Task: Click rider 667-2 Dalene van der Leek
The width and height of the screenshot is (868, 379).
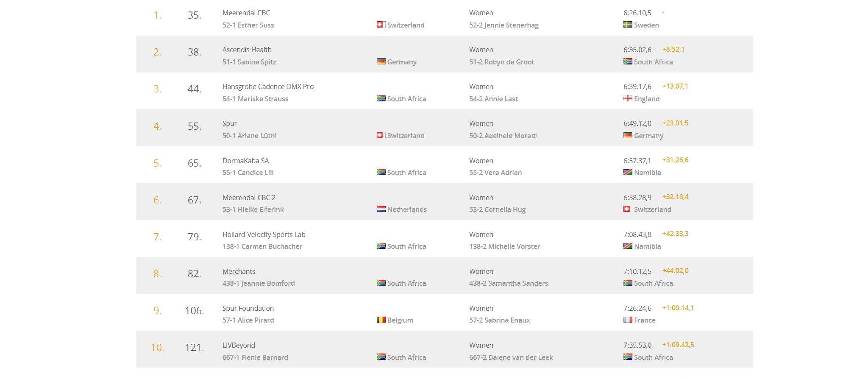Action: coord(511,357)
